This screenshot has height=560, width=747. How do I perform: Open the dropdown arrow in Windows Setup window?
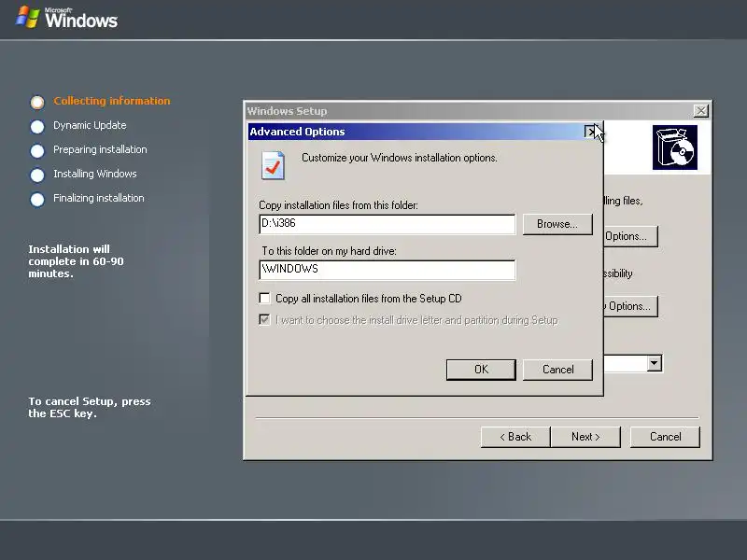coord(655,363)
